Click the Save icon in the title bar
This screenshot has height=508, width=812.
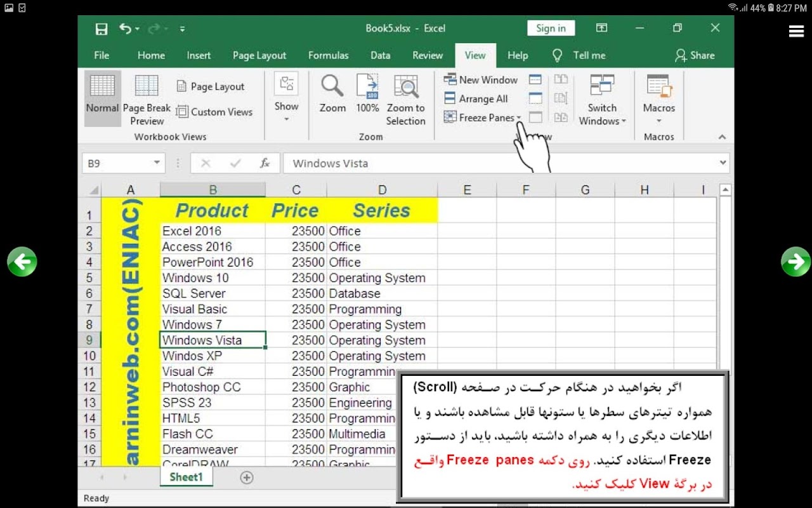coord(101,29)
